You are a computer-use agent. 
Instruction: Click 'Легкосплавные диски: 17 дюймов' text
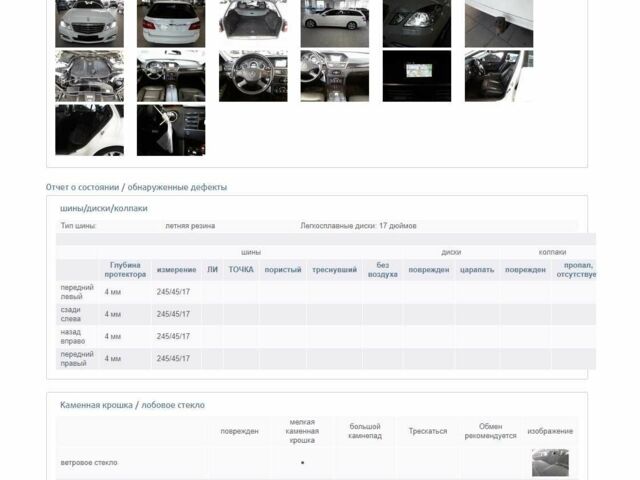tap(358, 226)
